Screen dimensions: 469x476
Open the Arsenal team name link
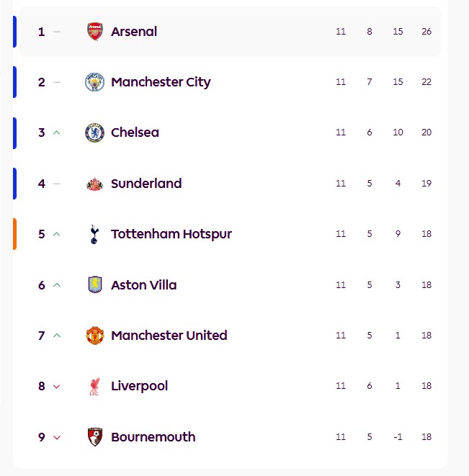134,32
